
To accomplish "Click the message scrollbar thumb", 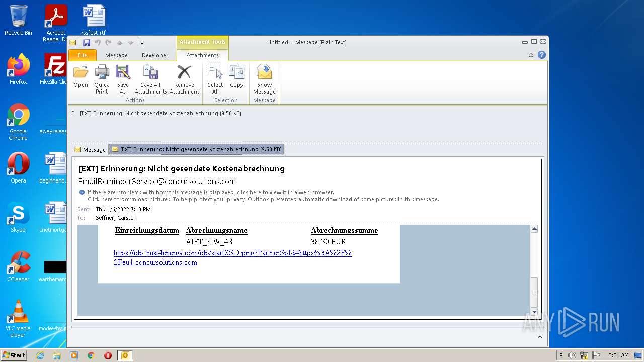I will coord(534,292).
